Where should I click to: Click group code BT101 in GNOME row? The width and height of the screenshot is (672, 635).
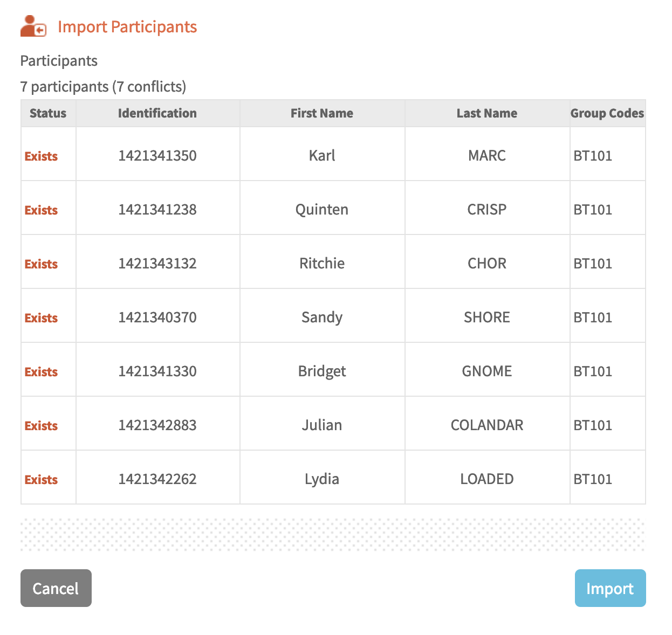pos(593,372)
